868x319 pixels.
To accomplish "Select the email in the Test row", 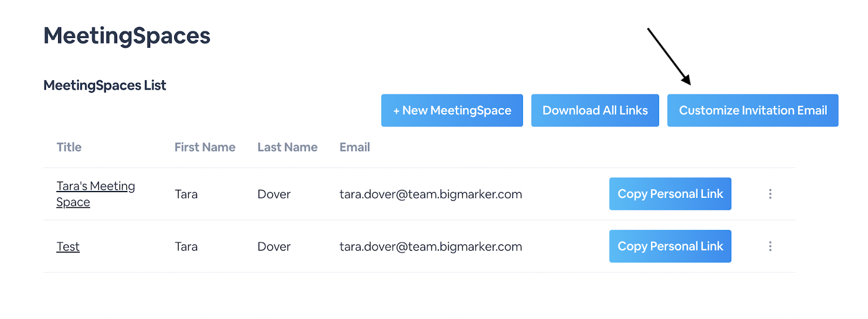I will coord(431,247).
